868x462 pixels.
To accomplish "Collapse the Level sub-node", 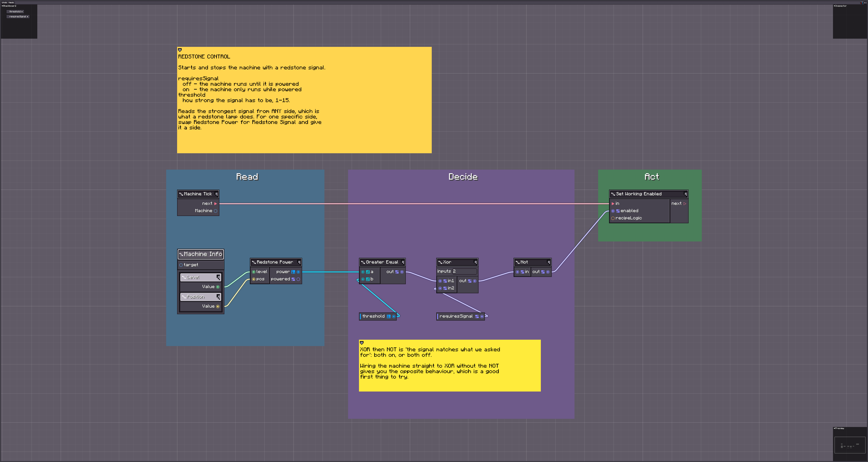I will coord(218,277).
